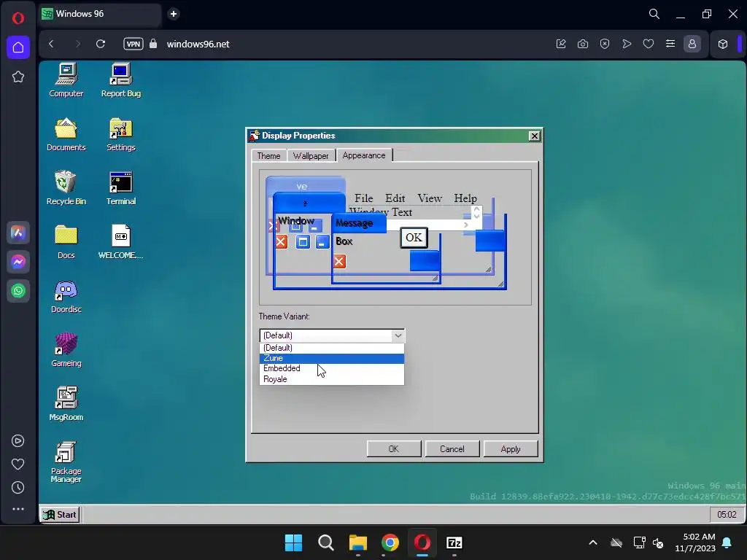Open the Package Manager shortcut

66,462
